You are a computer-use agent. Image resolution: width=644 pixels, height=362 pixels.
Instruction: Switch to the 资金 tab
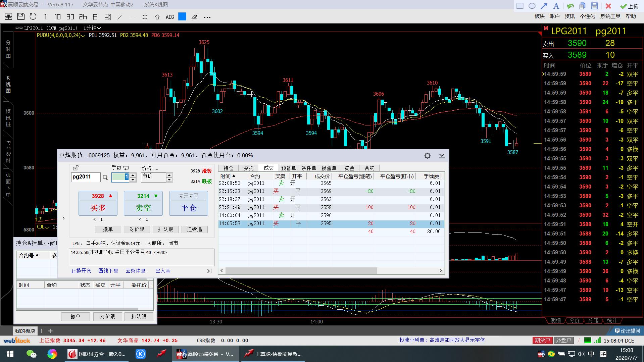349,168
